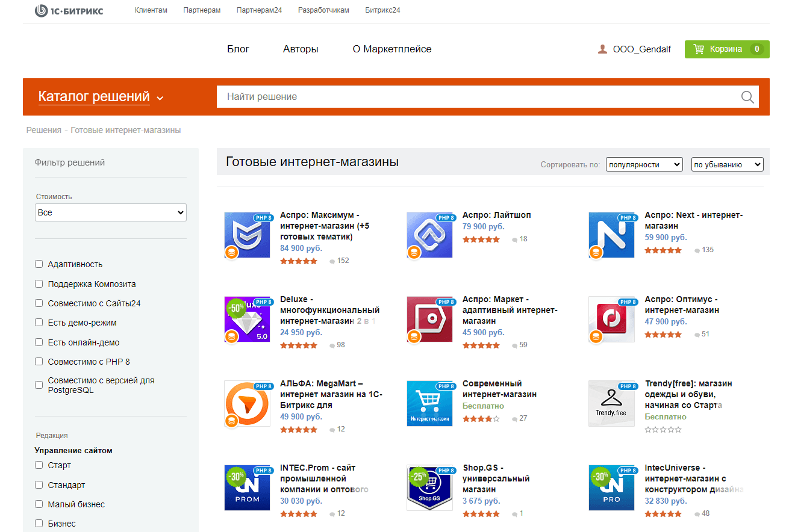
Task: Open О Маркетплейсе navigation item
Action: point(392,49)
